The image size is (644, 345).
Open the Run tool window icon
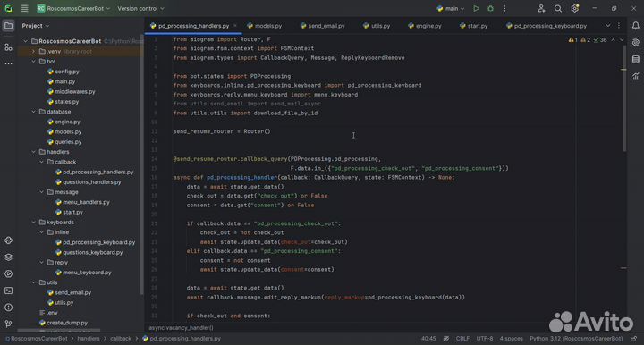click(x=8, y=274)
